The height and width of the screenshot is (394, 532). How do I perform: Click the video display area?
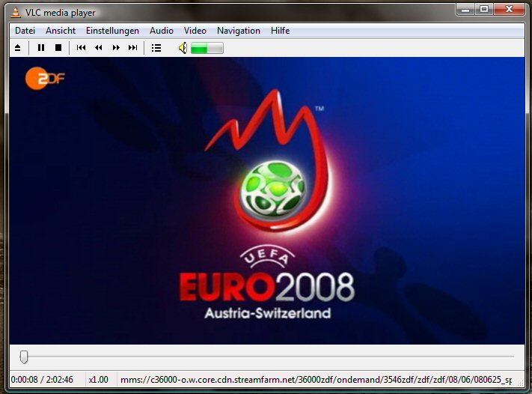(x=267, y=201)
